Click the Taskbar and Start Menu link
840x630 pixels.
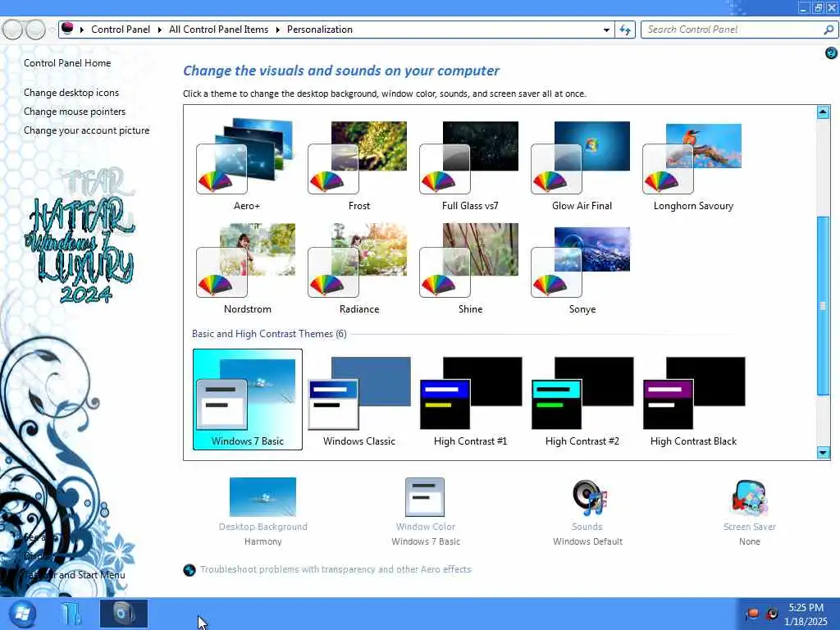pos(74,575)
